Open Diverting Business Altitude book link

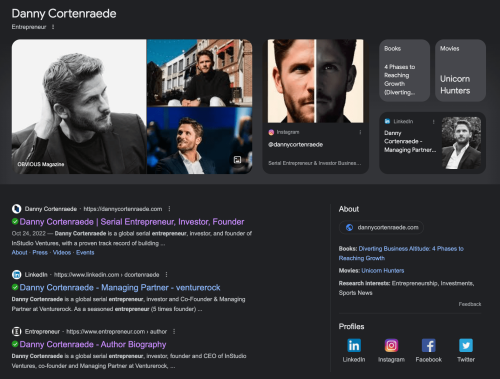401,253
